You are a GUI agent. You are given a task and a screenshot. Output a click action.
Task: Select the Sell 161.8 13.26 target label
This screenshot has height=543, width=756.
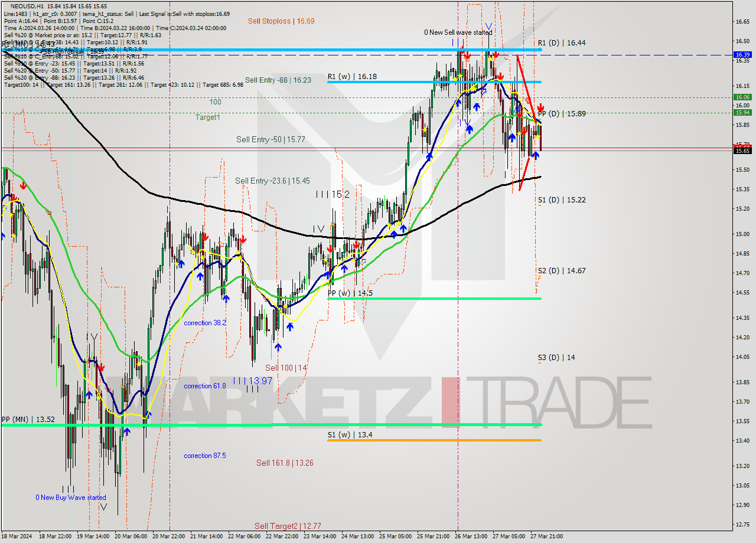[285, 463]
